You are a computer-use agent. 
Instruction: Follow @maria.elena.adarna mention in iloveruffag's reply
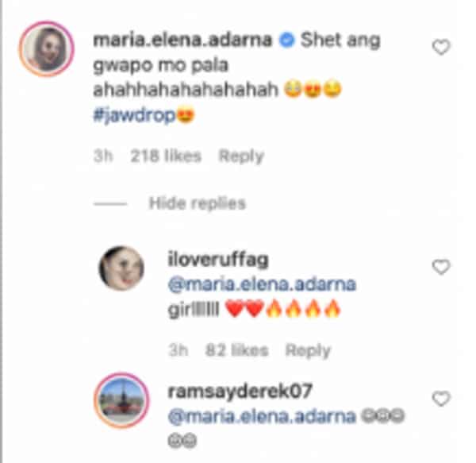[x=262, y=284]
